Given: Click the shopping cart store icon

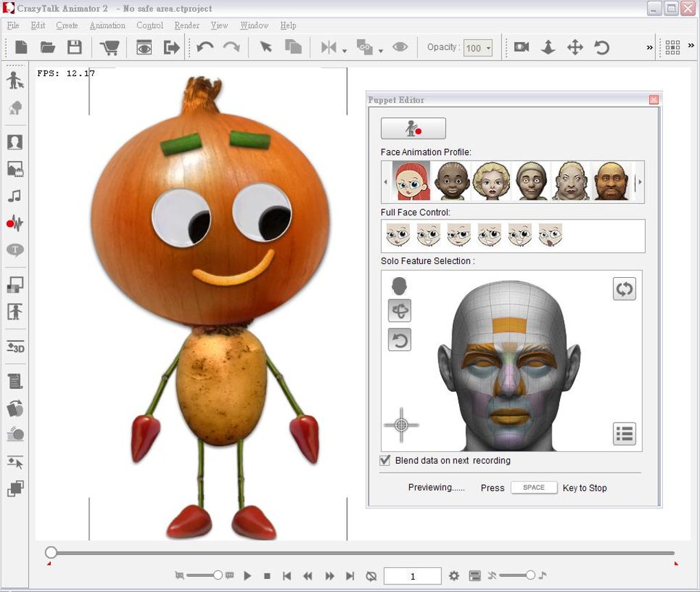Looking at the screenshot, I should pyautogui.click(x=109, y=47).
